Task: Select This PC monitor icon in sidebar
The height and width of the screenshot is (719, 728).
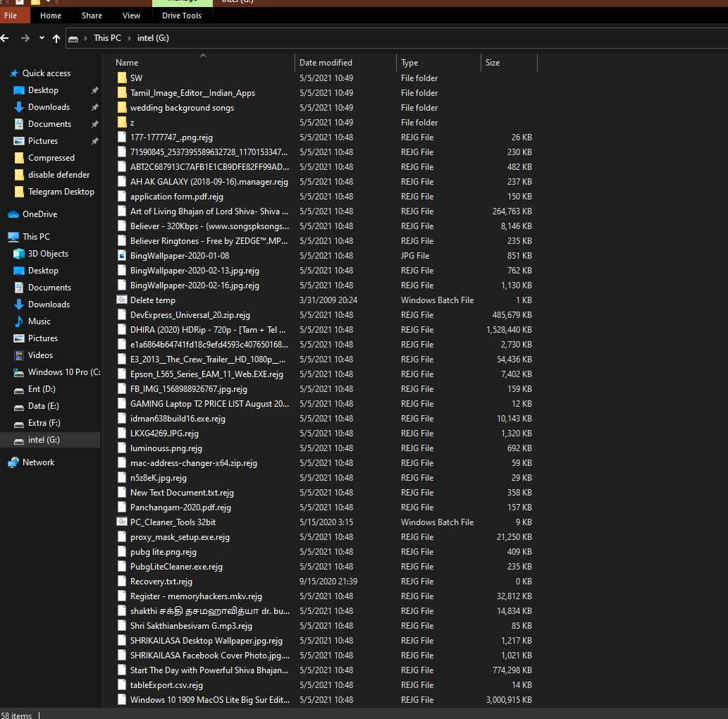Action: tap(13, 237)
